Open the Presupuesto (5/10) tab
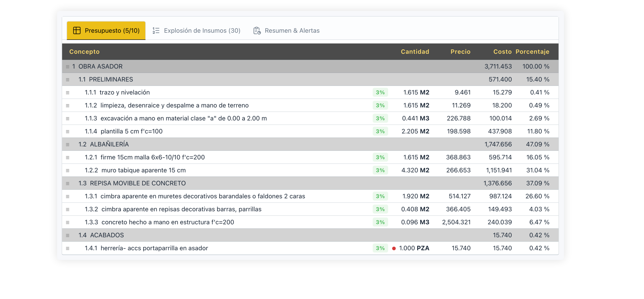 click(x=106, y=30)
